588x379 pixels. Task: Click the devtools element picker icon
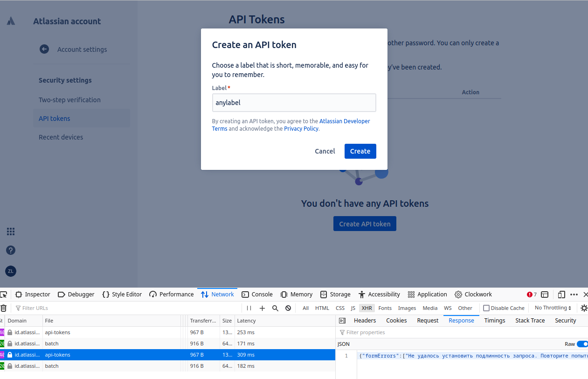[4, 295]
